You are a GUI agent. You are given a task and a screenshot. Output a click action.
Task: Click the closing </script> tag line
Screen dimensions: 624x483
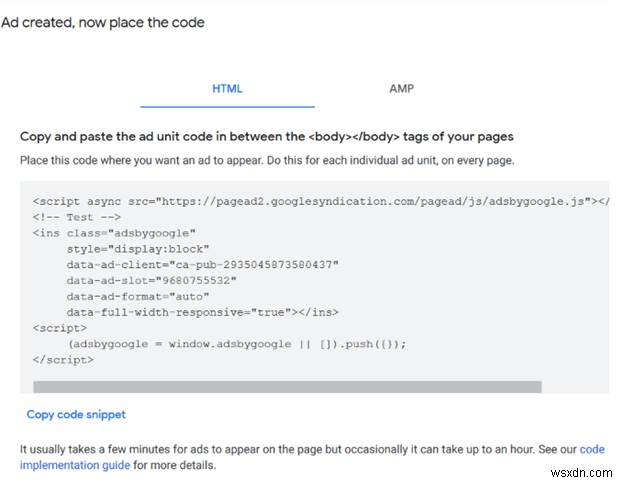[x=63, y=360]
